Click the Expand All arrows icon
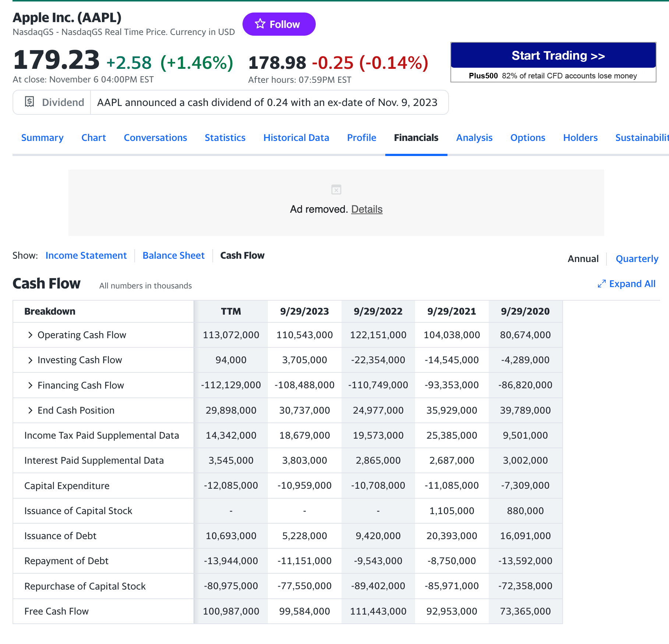Image resolution: width=669 pixels, height=644 pixels. pos(601,284)
